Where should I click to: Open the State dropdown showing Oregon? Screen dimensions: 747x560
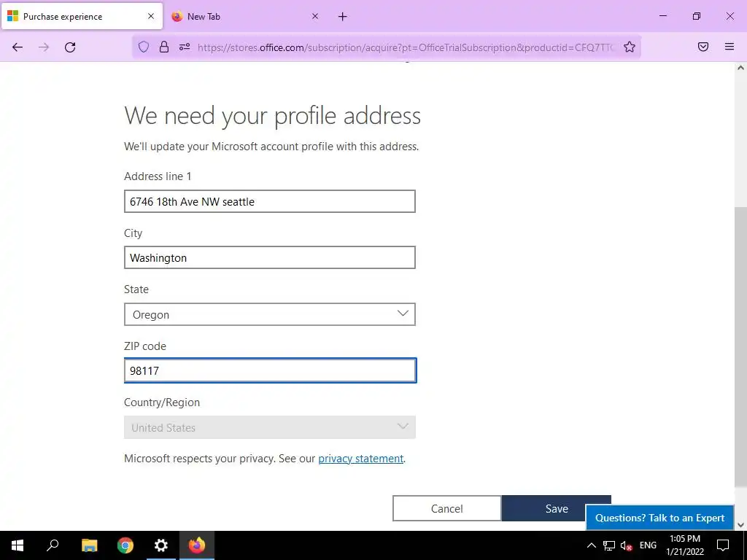pyautogui.click(x=270, y=314)
